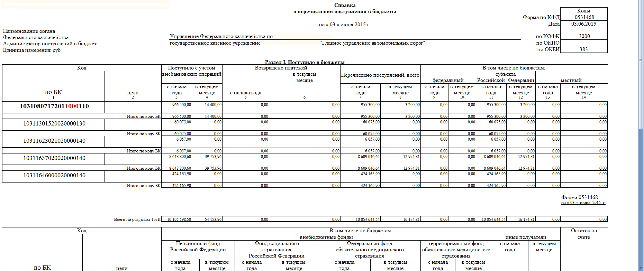644x271 pixels.
Task: Select header "территориальный фонд обязательного медицинского страхования"
Action: (456, 250)
